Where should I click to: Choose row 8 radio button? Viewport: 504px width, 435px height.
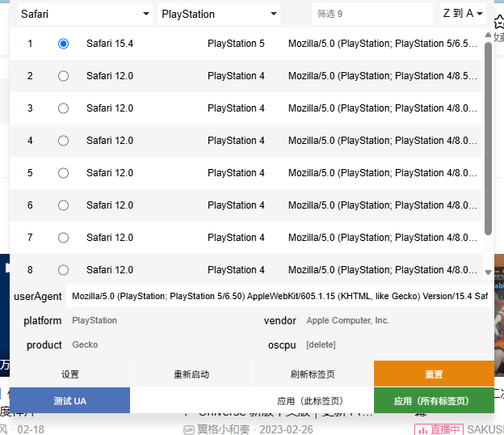coord(63,270)
